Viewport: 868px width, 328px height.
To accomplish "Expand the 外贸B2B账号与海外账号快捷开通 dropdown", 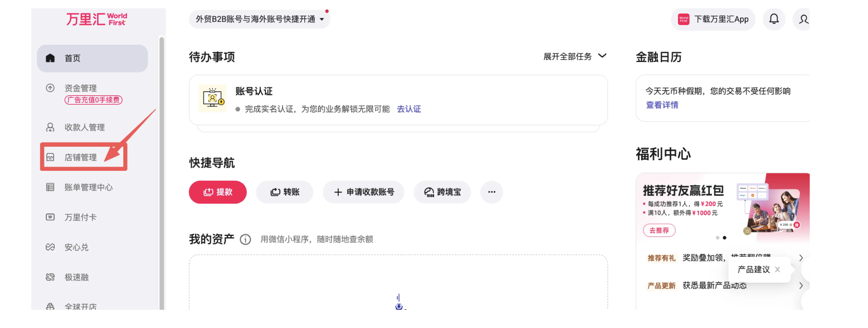I will [260, 19].
